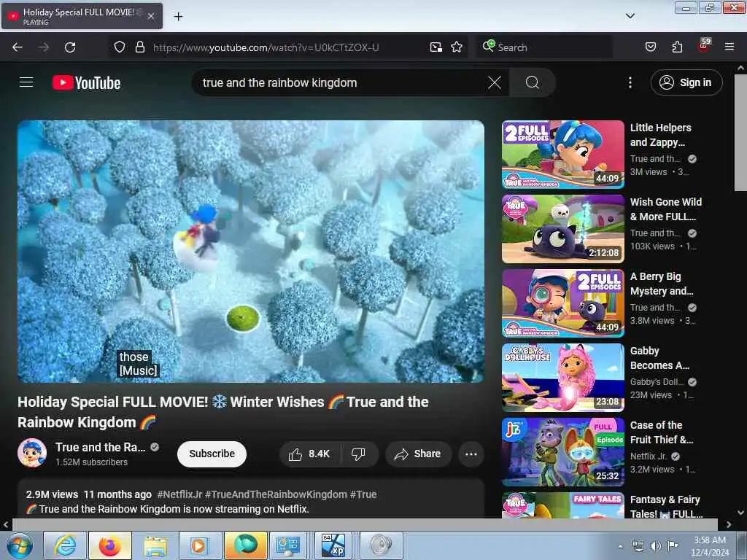Reload the current page
747x560 pixels.
70,47
